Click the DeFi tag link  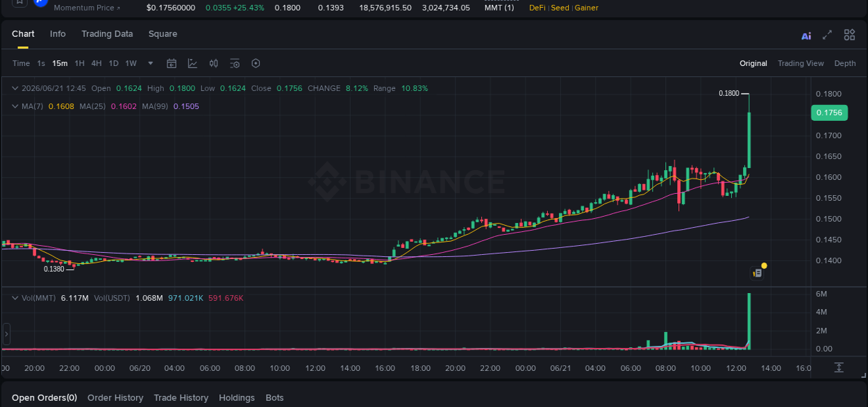(537, 8)
